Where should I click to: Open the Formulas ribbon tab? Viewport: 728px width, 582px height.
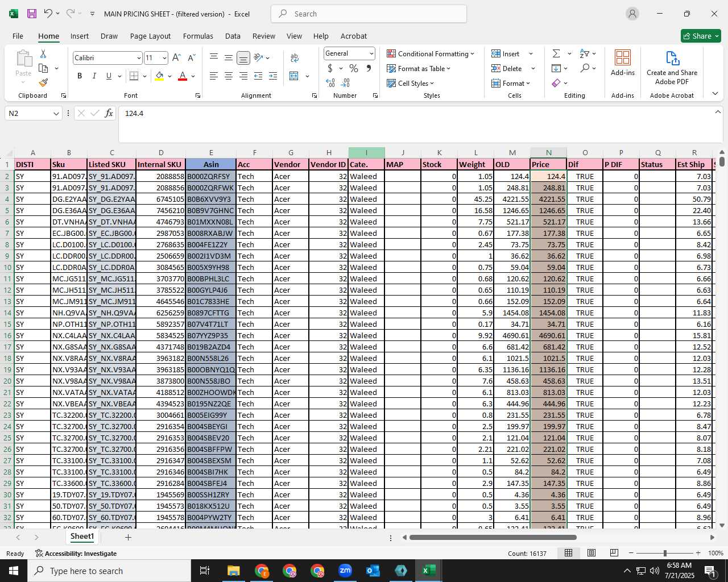tap(198, 36)
